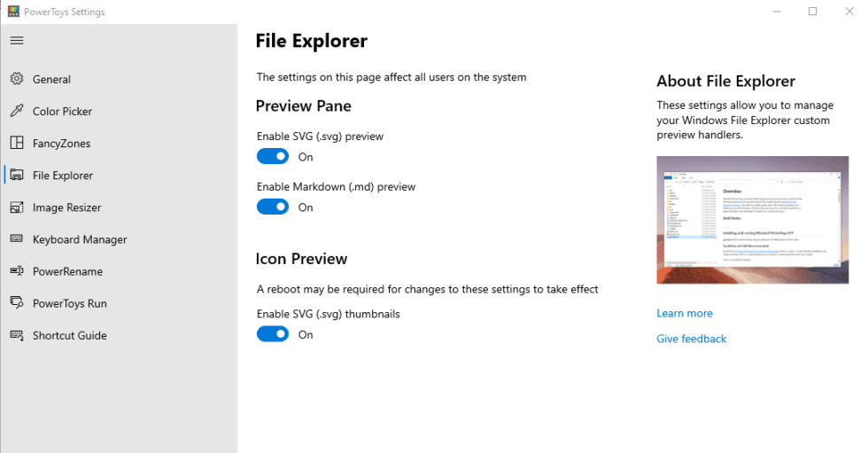Viewport: 868px width, 453px height.
Task: Turn off SVG preview toggle
Action: click(273, 157)
